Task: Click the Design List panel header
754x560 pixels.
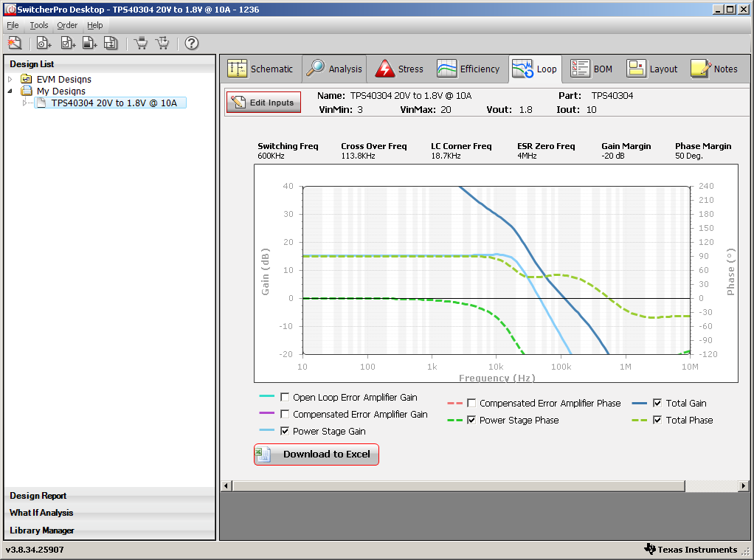Action: [x=110, y=64]
